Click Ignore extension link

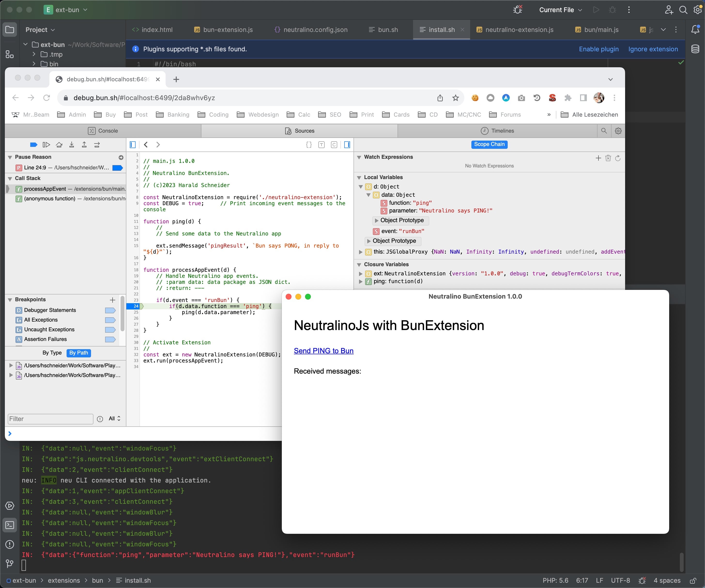click(653, 49)
